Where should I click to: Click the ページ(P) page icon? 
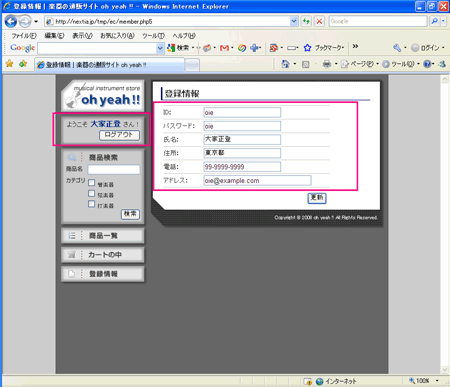[345, 64]
